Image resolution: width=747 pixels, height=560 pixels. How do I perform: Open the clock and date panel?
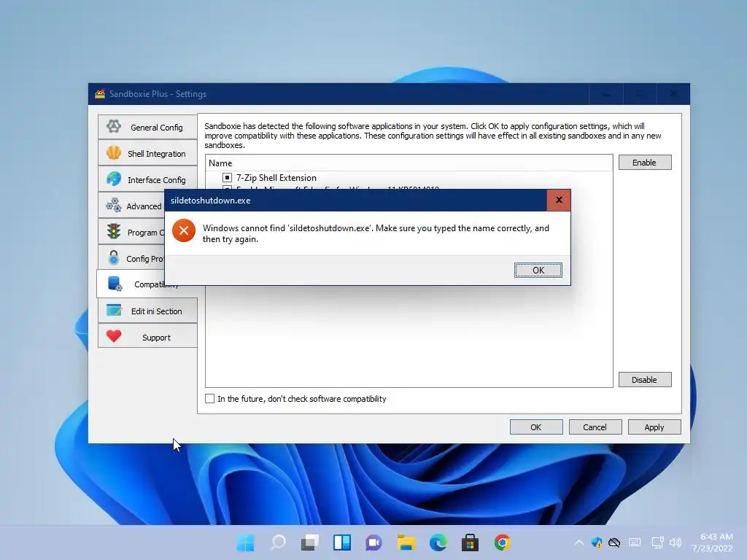pos(713,542)
